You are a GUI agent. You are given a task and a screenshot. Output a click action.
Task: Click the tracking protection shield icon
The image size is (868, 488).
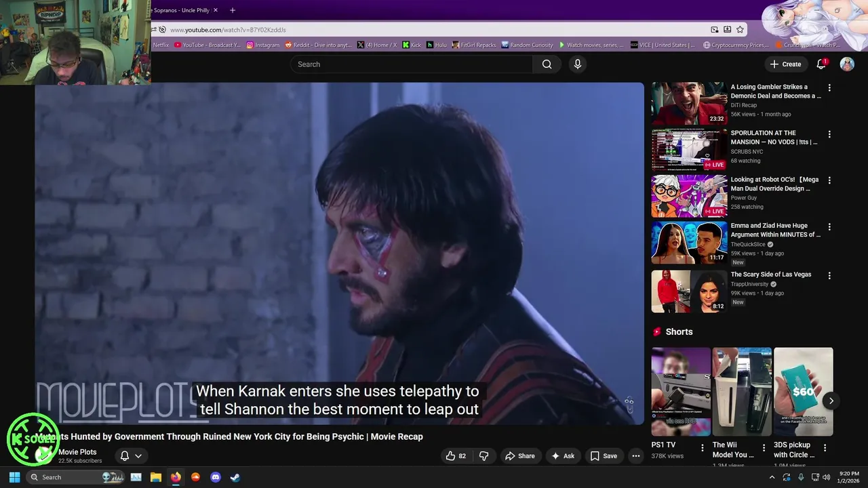pos(161,30)
